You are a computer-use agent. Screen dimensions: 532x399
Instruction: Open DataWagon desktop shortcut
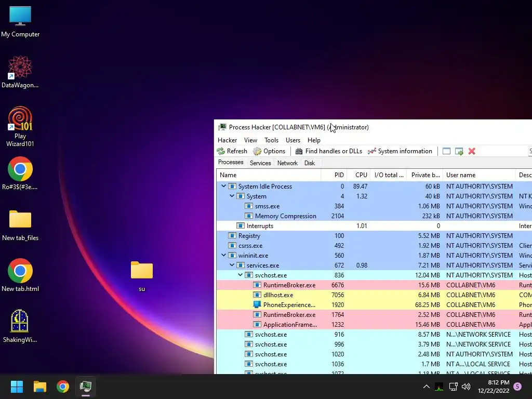click(x=20, y=72)
